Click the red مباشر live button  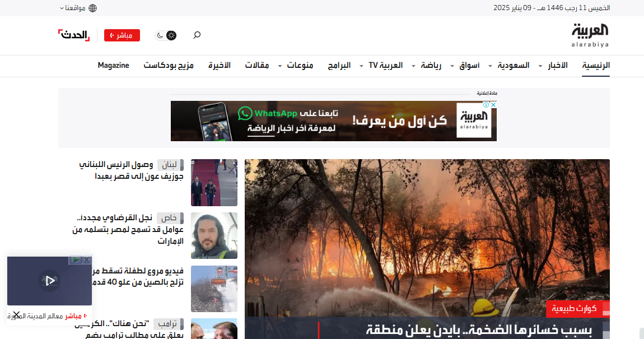122,35
